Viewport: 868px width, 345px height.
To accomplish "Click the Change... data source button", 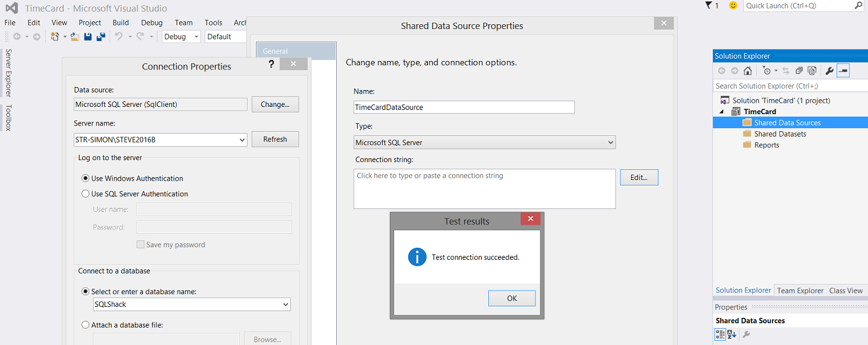I will 275,104.
